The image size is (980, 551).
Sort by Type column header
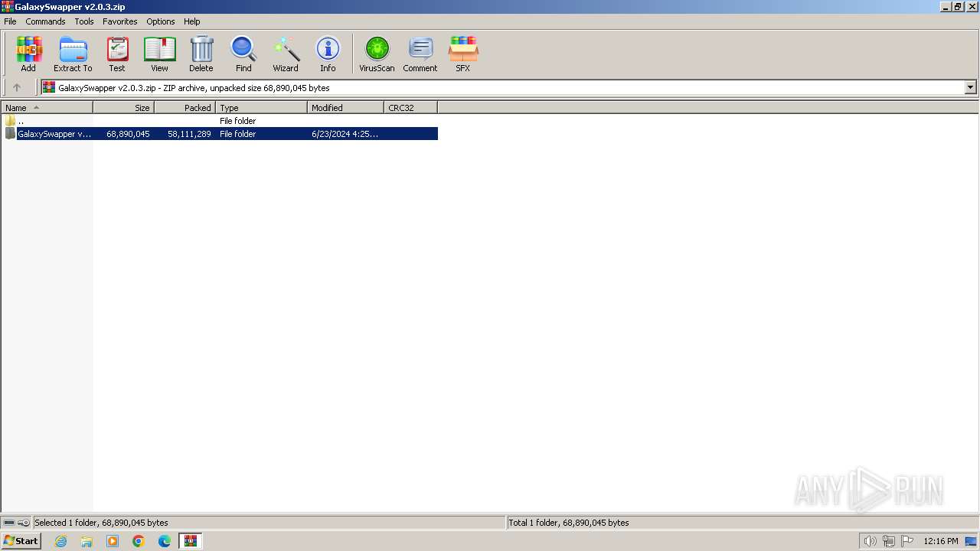pyautogui.click(x=261, y=108)
